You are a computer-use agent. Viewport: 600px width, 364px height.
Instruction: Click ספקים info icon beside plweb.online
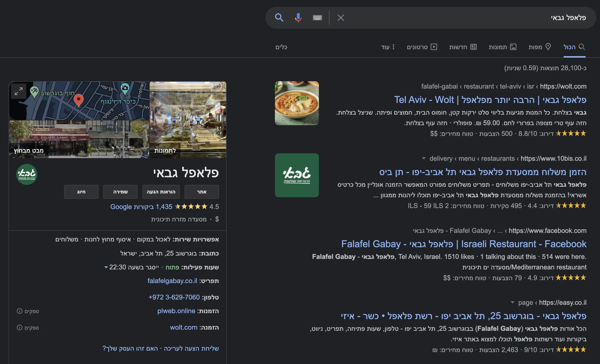tap(19, 311)
